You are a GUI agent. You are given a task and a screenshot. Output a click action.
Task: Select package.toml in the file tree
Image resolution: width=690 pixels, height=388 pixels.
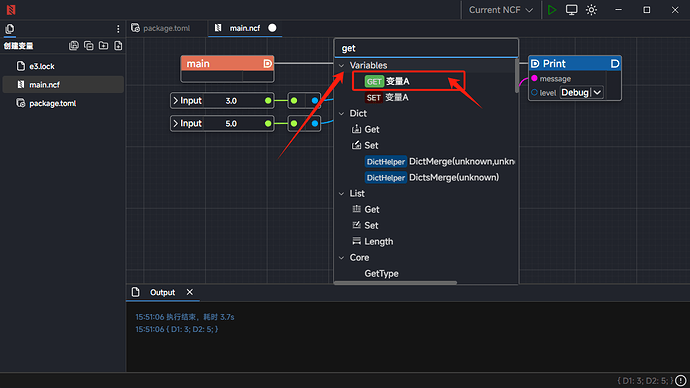(x=63, y=103)
